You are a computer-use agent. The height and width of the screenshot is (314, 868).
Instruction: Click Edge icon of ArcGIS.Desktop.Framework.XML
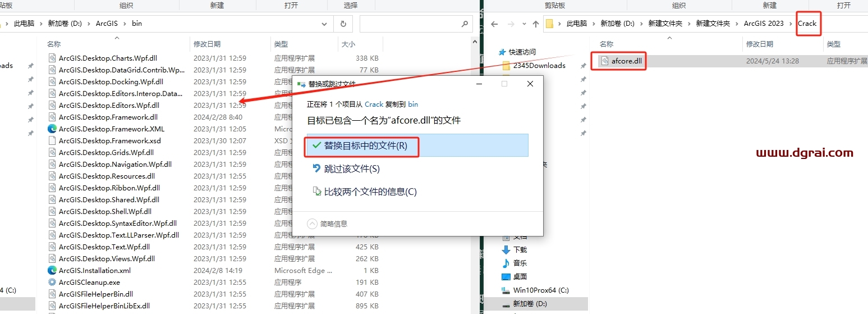click(52, 129)
